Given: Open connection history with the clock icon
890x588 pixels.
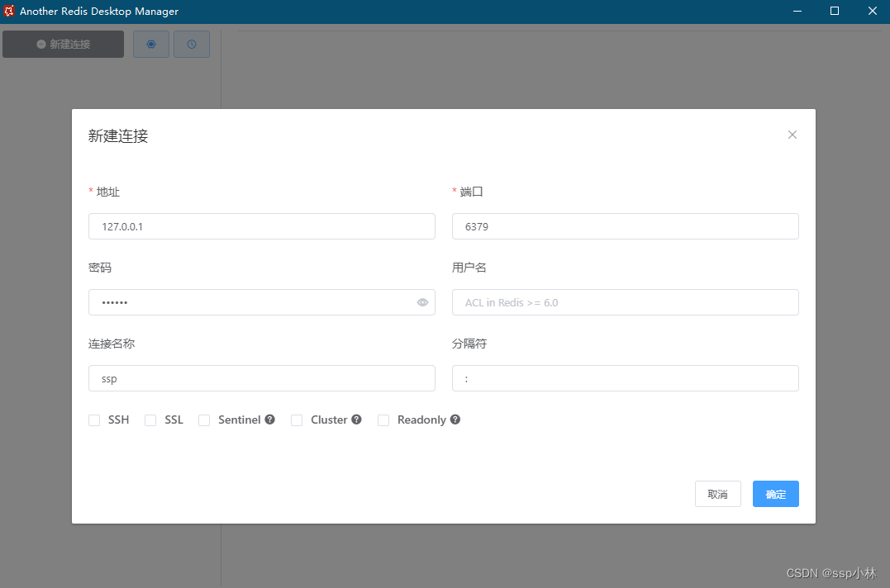Looking at the screenshot, I should (x=192, y=44).
